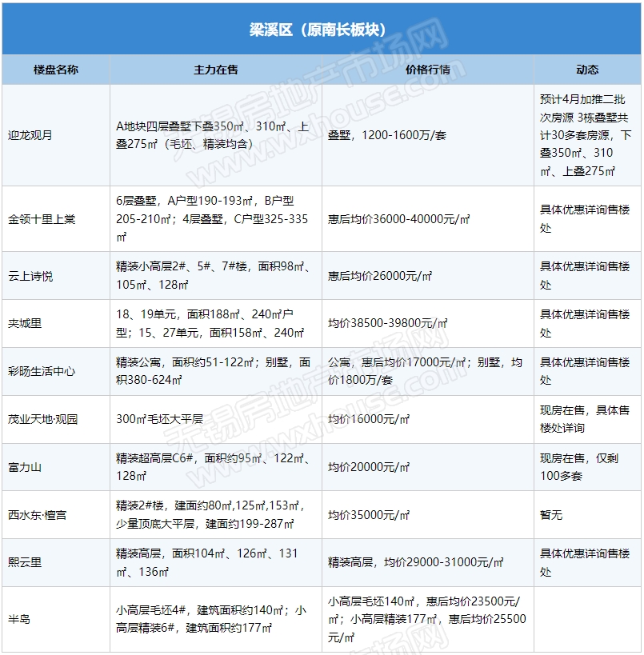Click the 金领十里上棠 project name cell
The width and height of the screenshot is (644, 655).
click(x=56, y=219)
